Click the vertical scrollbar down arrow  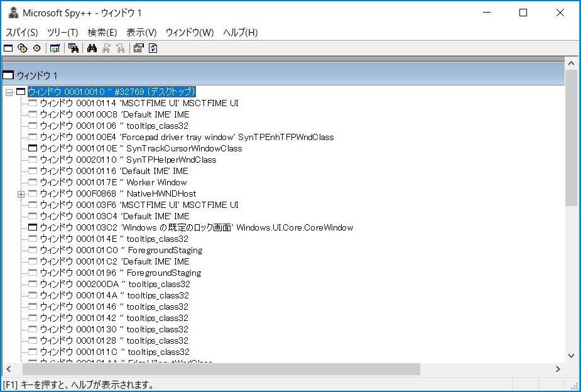[571, 356]
